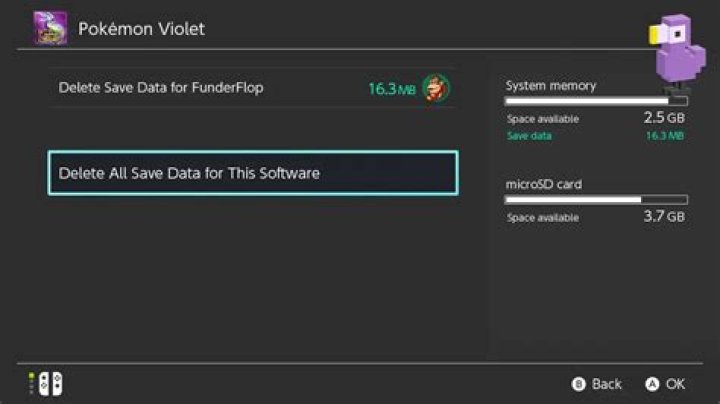Viewport: 720px width, 404px height.
Task: Click the microSD card usage bar
Action: 596,200
